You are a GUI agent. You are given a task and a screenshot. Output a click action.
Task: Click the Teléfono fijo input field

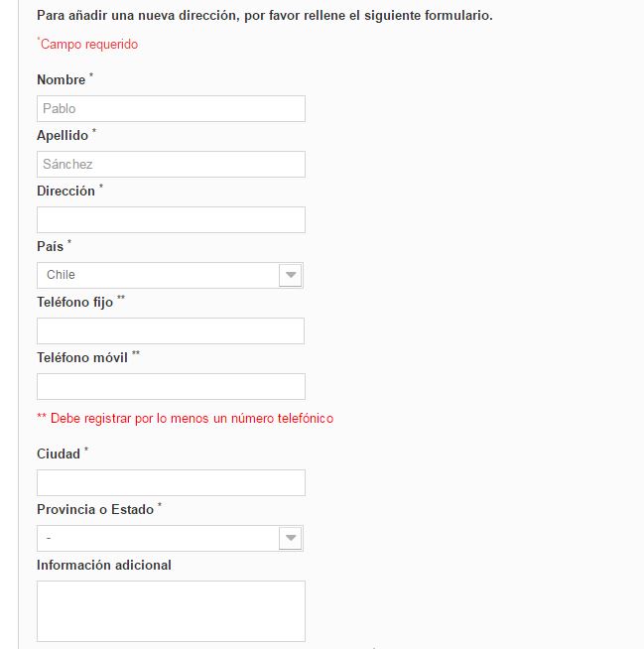tap(171, 331)
